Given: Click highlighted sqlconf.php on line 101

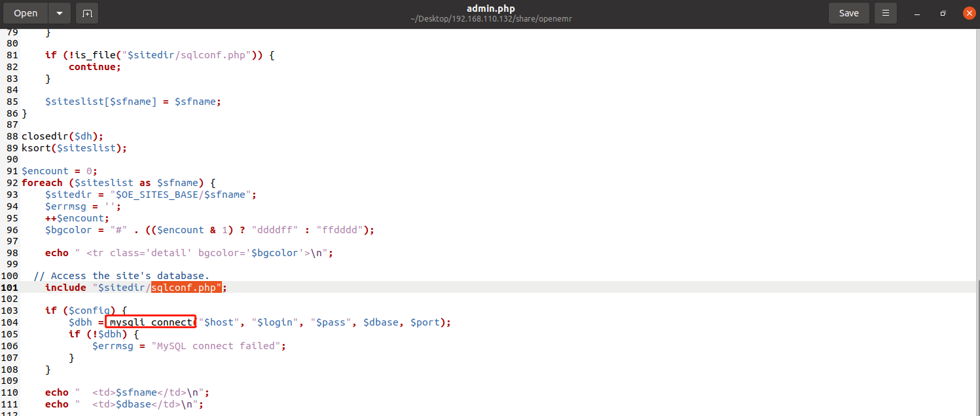Looking at the screenshot, I should point(187,288).
